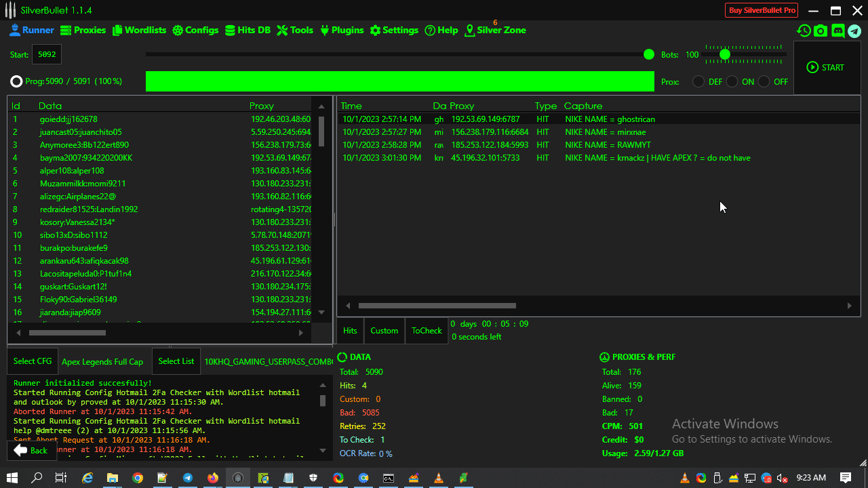Click the Back button
The image size is (868, 488).
[31, 451]
